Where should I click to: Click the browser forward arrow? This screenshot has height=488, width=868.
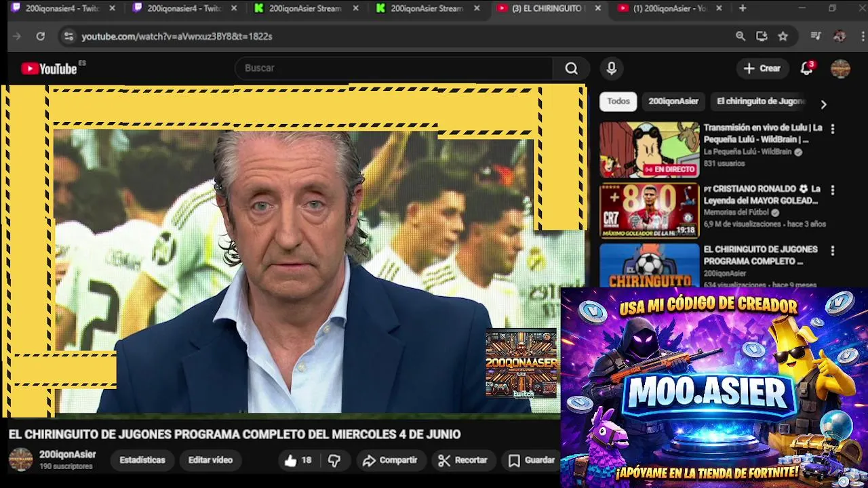tap(17, 36)
